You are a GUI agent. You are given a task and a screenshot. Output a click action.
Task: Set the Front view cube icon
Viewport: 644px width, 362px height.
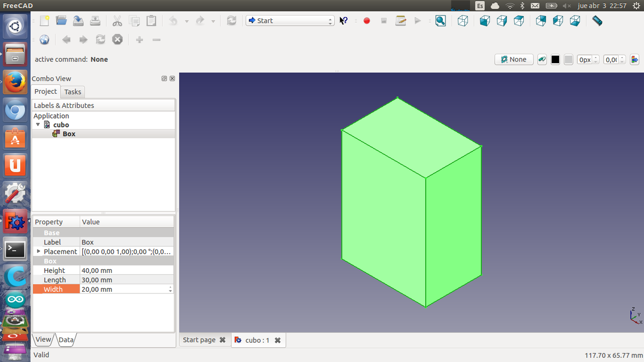click(x=485, y=21)
